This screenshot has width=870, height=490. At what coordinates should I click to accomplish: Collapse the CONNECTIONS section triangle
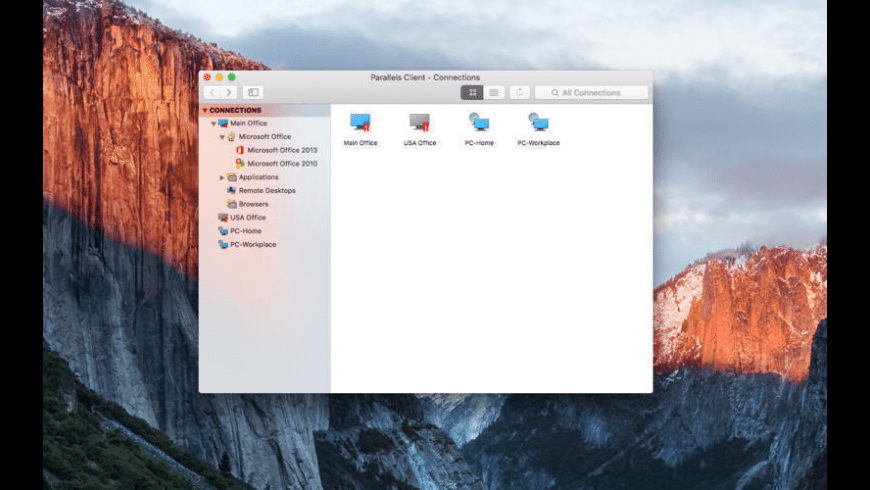(x=205, y=110)
